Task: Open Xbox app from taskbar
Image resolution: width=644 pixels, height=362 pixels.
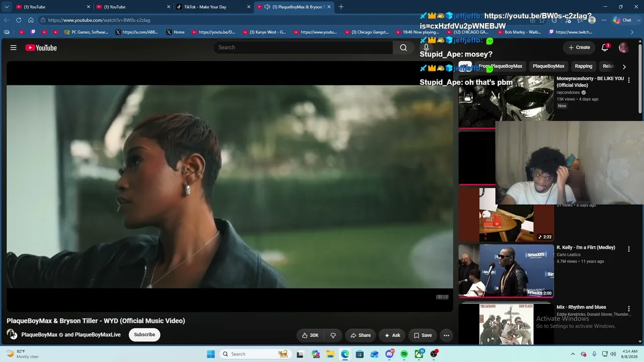Action: 419,354
